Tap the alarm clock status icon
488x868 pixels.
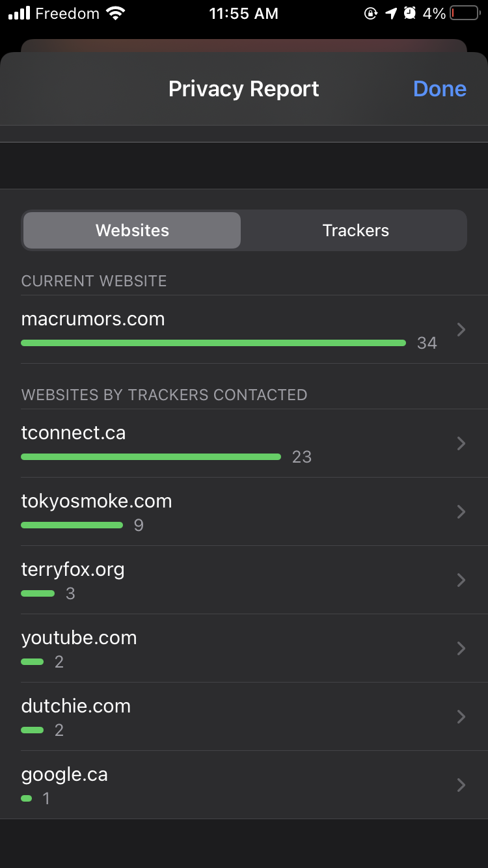coord(409,13)
